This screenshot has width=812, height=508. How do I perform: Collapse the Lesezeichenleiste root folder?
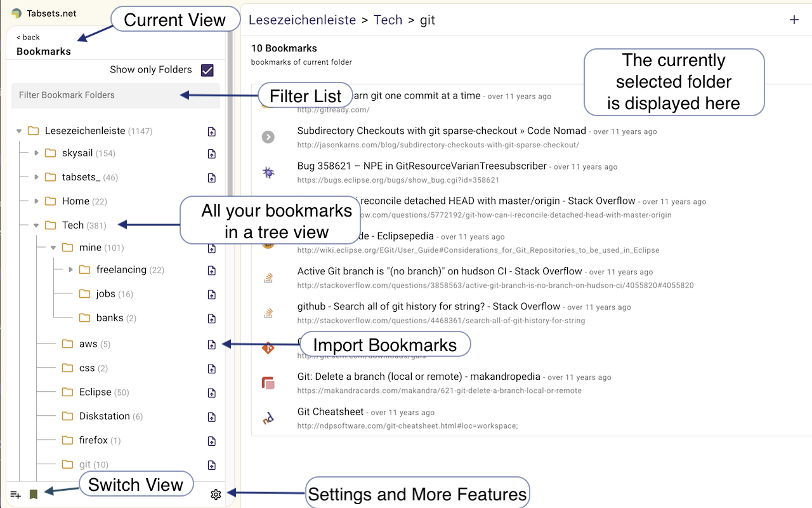pyautogui.click(x=19, y=131)
